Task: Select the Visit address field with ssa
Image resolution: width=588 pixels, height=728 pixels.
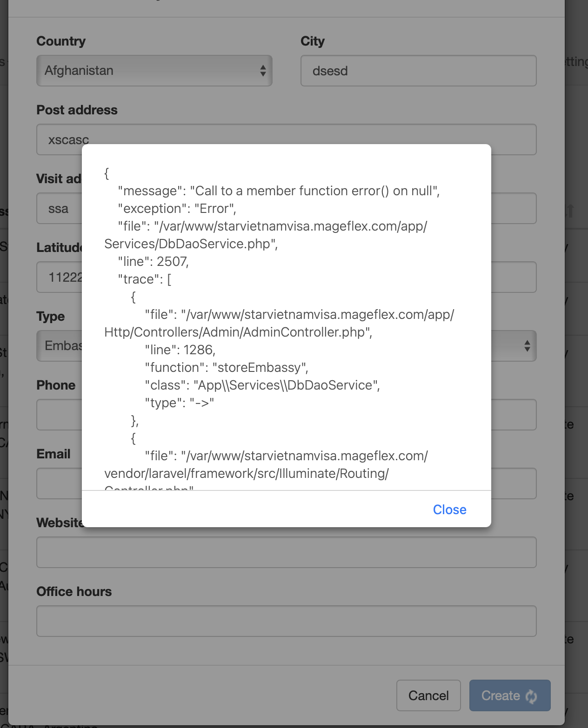Action: (x=59, y=209)
